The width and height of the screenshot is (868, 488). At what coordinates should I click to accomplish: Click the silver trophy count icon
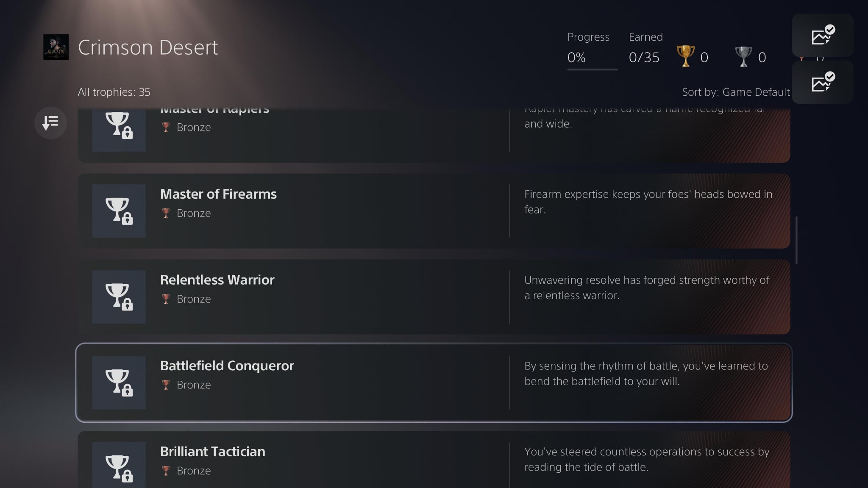point(743,57)
